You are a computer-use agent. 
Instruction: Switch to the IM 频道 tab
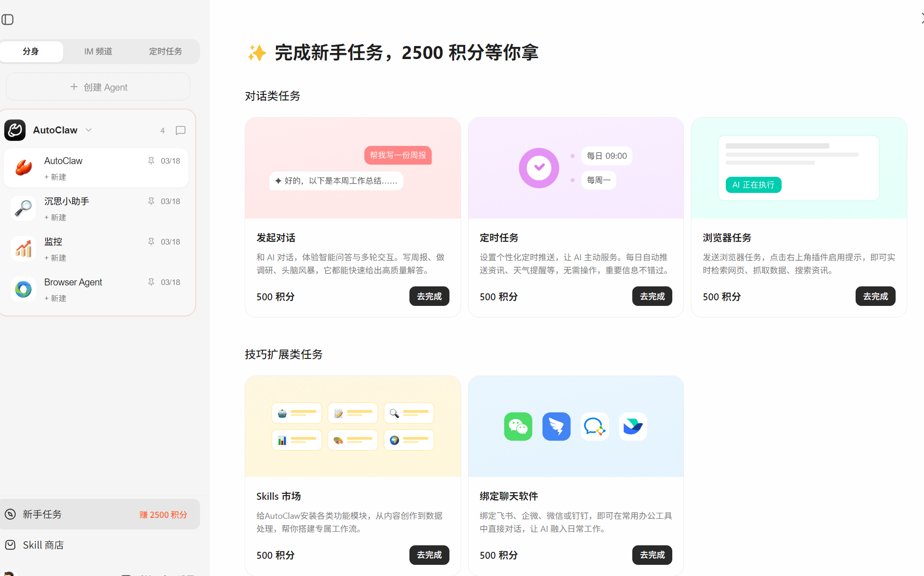(x=98, y=51)
